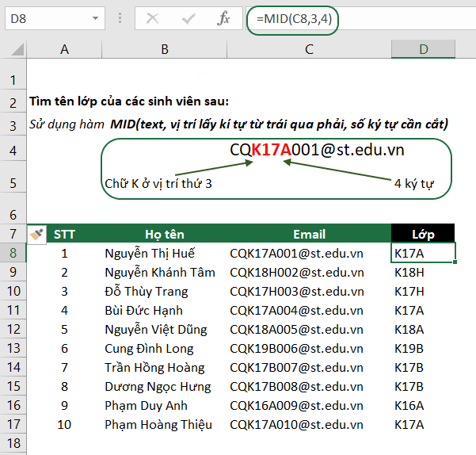476x455 pixels.
Task: Select class cell K19B
Action: (x=423, y=349)
